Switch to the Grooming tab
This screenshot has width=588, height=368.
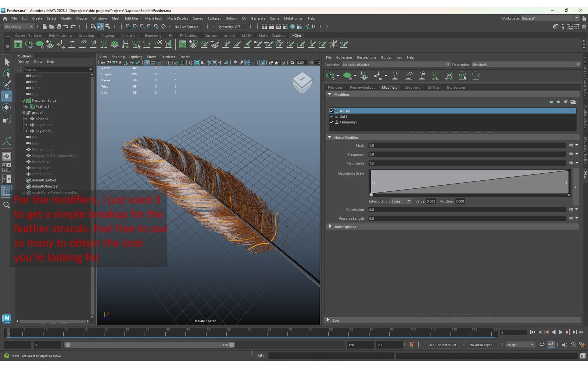tap(412, 88)
